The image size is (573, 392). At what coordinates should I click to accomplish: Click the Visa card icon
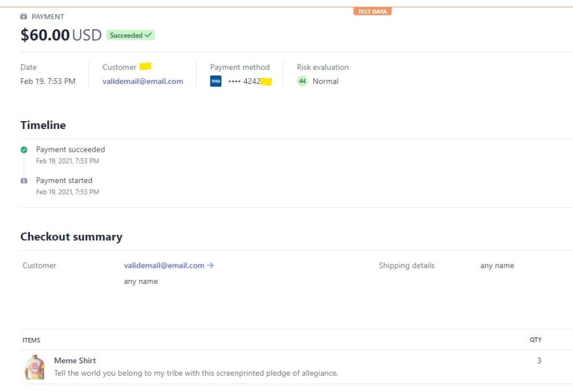click(216, 81)
